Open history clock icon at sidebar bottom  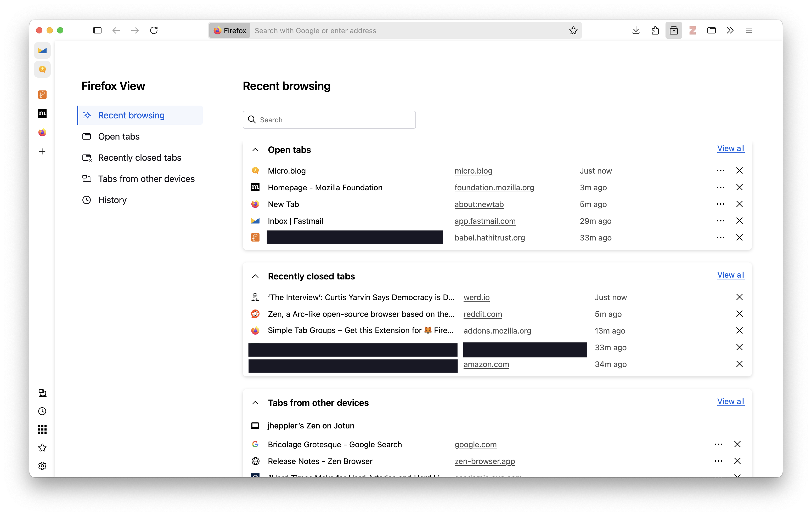point(42,411)
